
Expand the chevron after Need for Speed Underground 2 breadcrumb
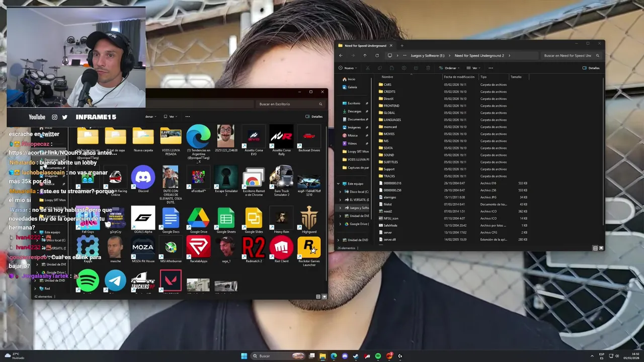tap(509, 55)
